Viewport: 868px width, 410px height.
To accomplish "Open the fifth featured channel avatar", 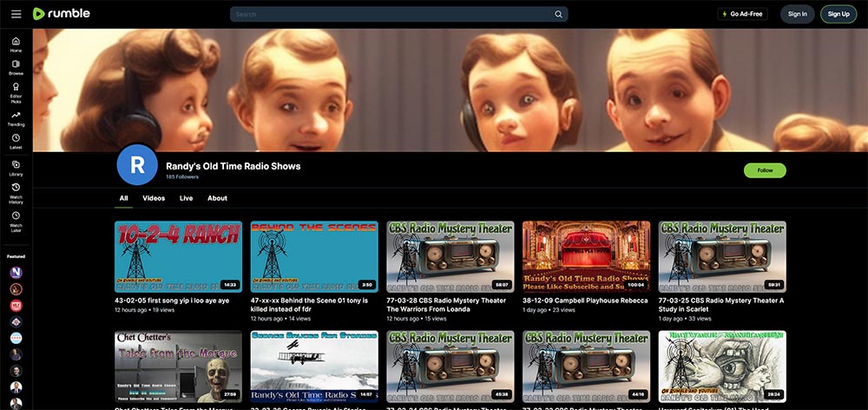I will point(16,338).
